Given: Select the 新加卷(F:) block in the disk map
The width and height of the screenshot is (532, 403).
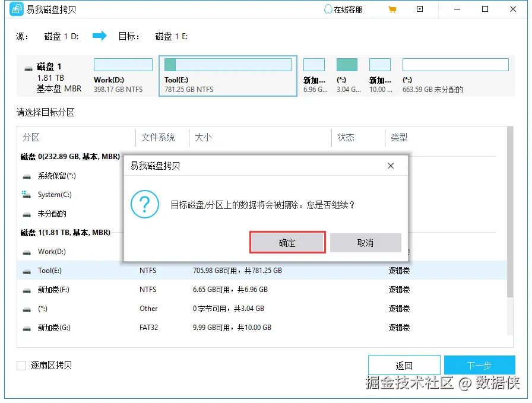Looking at the screenshot, I should 314,64.
